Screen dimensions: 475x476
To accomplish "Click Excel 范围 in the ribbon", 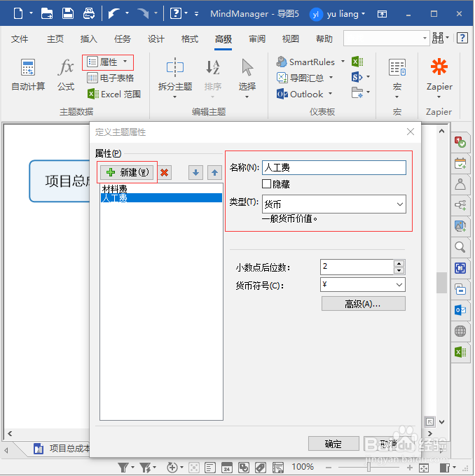I will [x=114, y=94].
